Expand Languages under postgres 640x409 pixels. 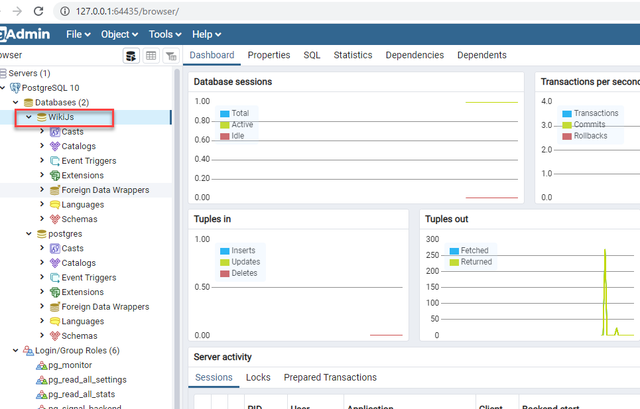click(42, 321)
